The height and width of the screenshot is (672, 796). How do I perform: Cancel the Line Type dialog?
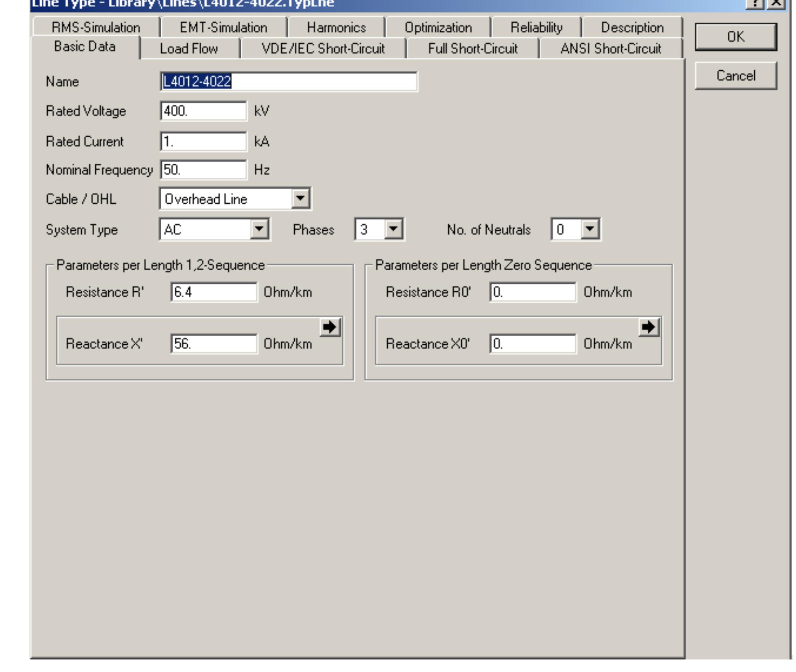735,75
